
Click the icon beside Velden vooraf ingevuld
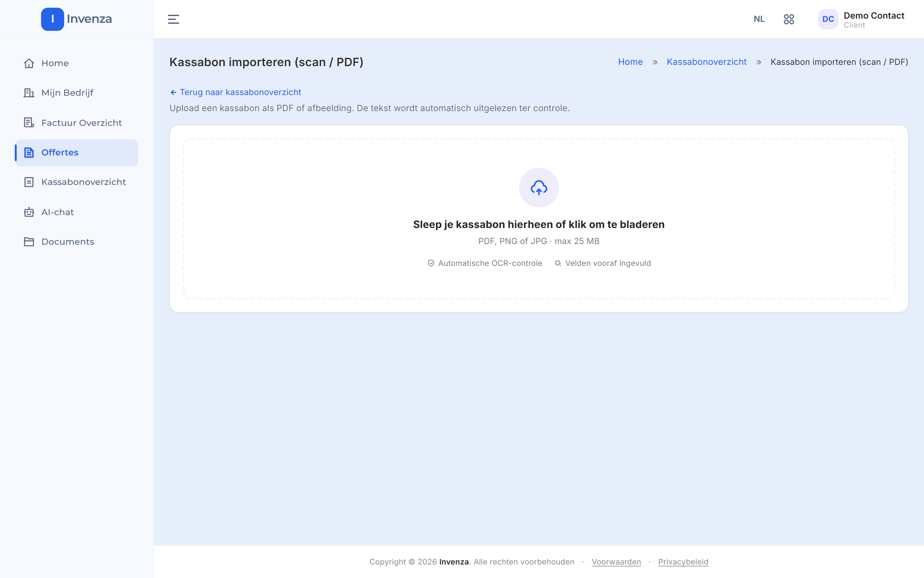(558, 263)
